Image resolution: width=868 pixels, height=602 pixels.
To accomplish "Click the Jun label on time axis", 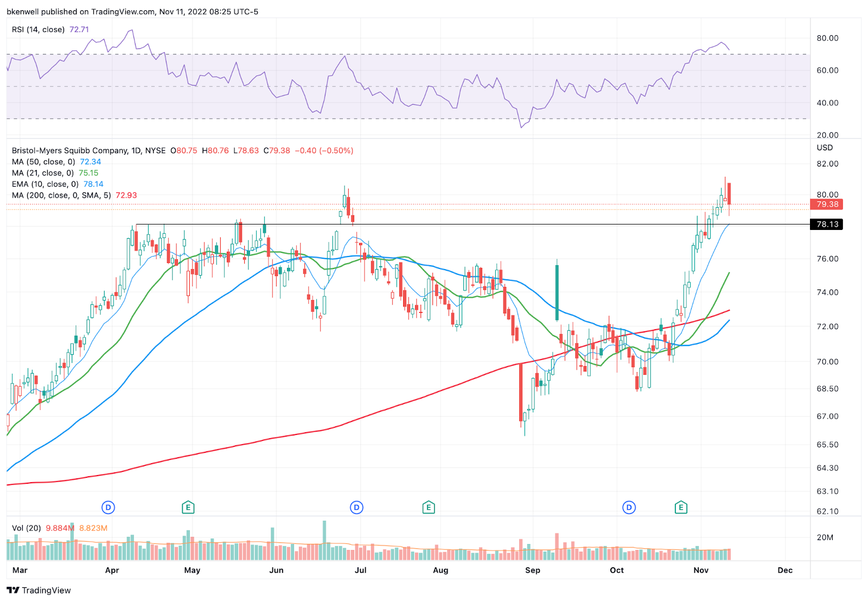I will point(277,570).
